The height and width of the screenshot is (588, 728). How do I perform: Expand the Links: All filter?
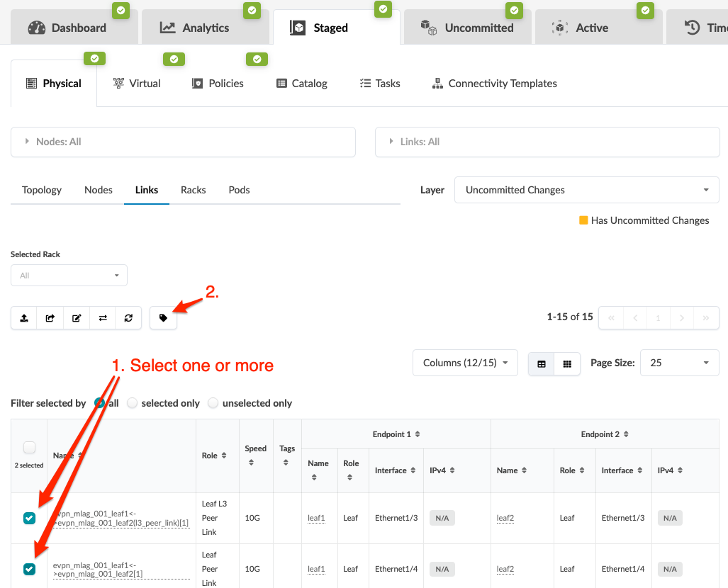click(x=547, y=142)
